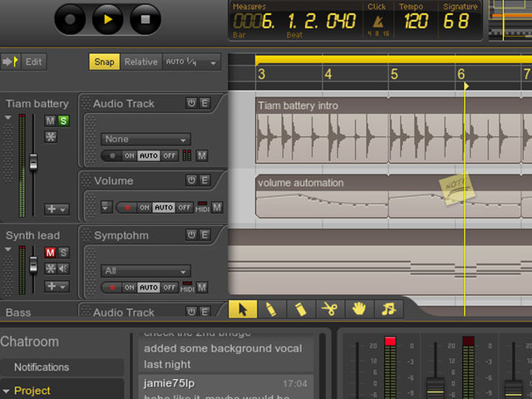Click the project overview thumbnail
Image resolution: width=532 pixels, height=399 pixels.
pyautogui.click(x=510, y=20)
